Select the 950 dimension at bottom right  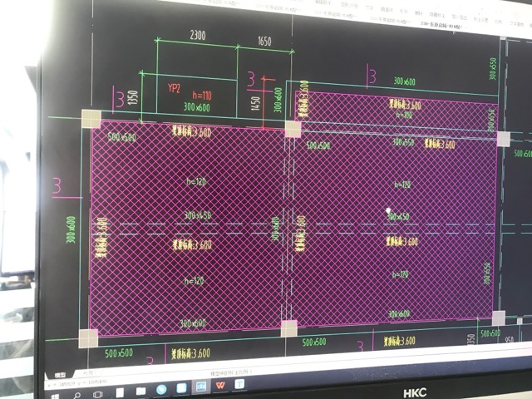pyautogui.click(x=509, y=339)
